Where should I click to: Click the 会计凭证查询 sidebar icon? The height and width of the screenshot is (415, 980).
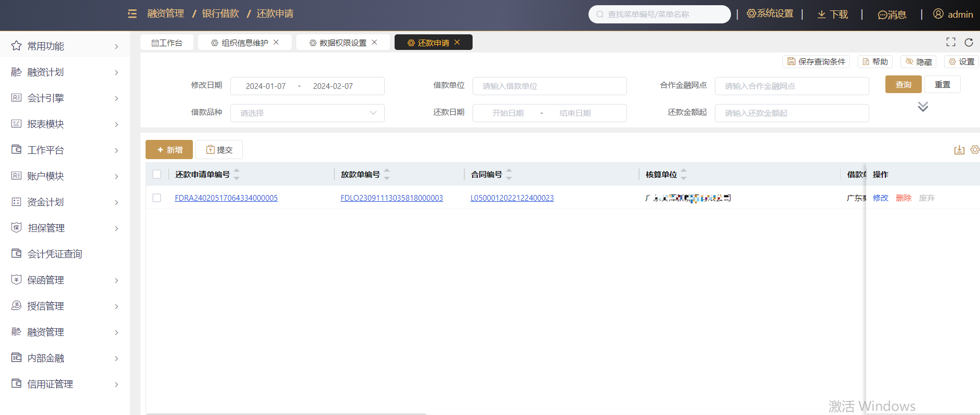[x=16, y=254]
